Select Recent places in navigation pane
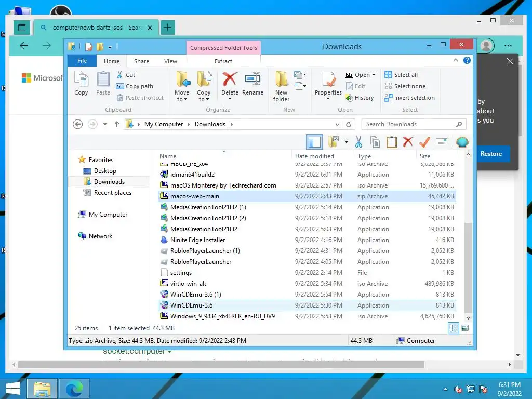This screenshot has width=532, height=399. point(112,193)
